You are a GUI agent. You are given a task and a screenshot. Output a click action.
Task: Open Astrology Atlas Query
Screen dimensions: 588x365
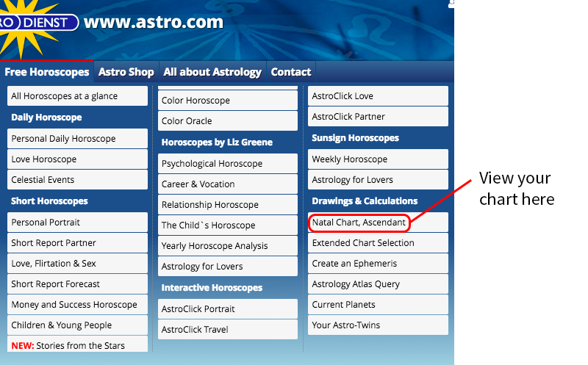pyautogui.click(x=378, y=284)
